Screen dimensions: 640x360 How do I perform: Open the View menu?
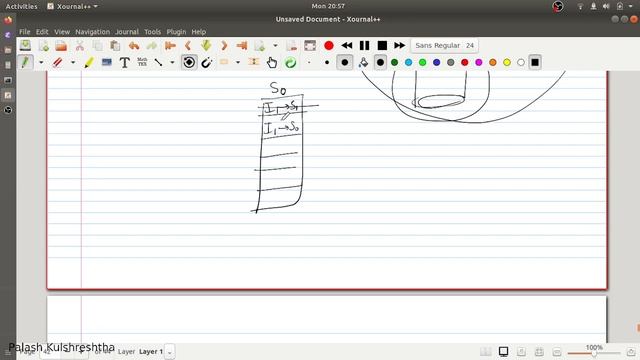62,31
